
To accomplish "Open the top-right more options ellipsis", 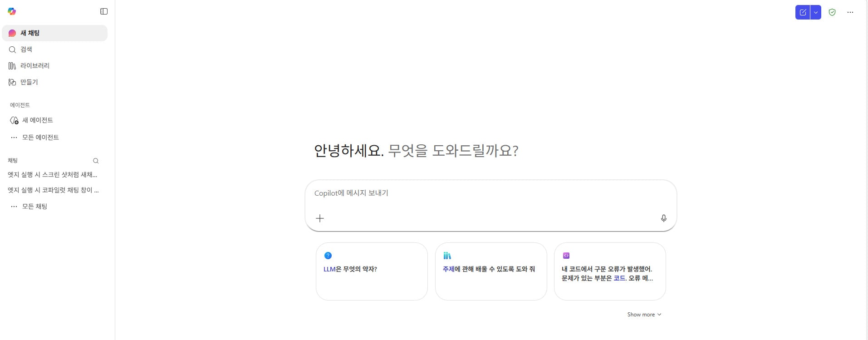I will [850, 12].
